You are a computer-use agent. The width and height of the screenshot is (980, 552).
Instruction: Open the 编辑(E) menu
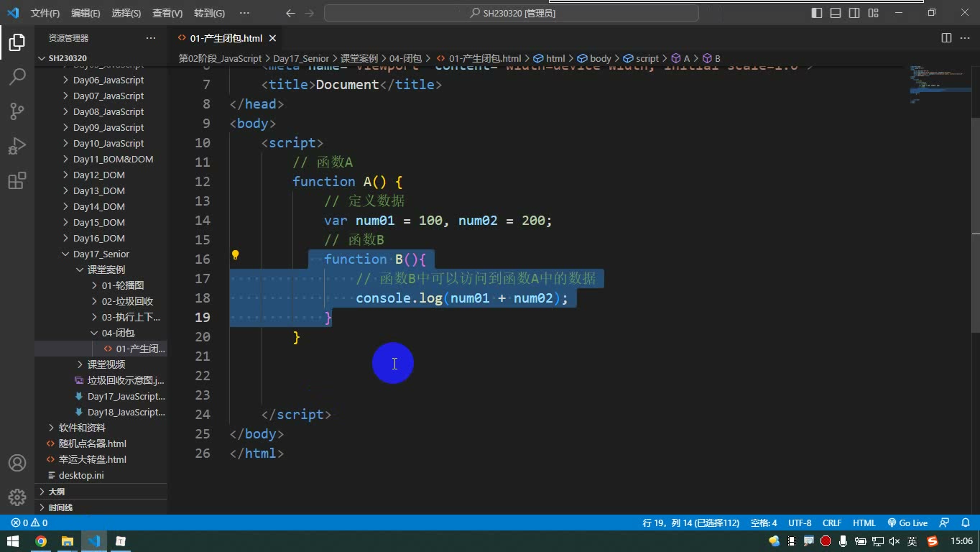[85, 13]
